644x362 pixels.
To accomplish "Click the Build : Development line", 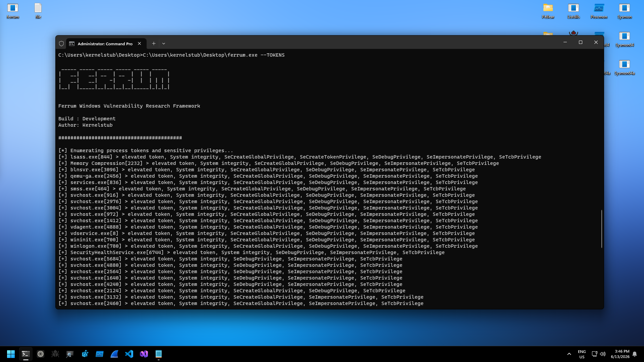I will click(x=87, y=119).
